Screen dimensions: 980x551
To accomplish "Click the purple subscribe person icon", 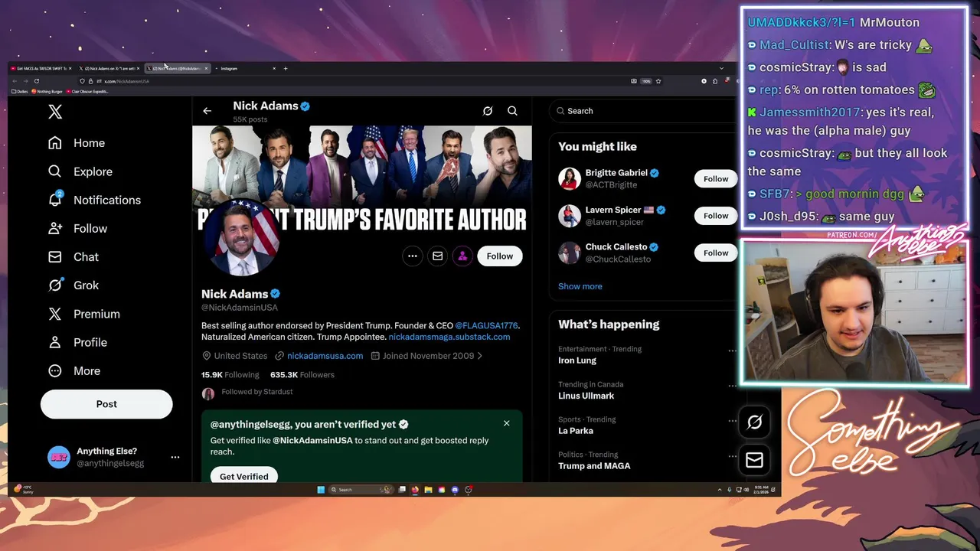I will pyautogui.click(x=462, y=256).
